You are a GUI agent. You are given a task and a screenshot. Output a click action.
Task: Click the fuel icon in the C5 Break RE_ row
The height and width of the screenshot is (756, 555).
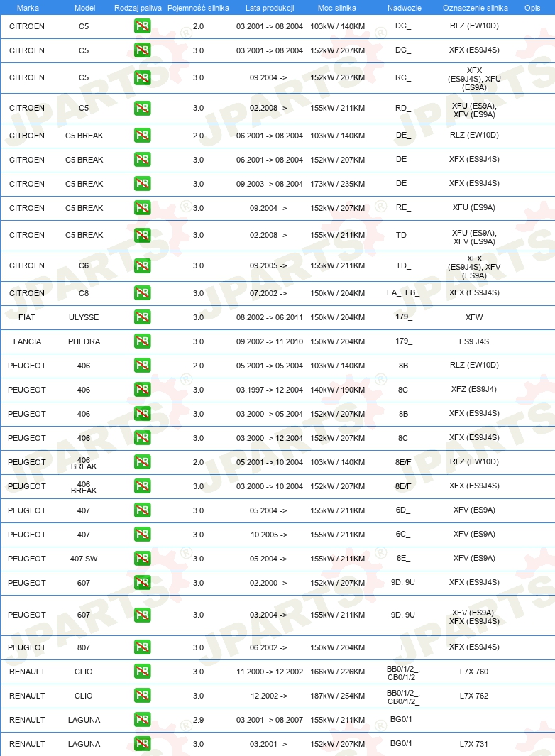click(x=142, y=208)
